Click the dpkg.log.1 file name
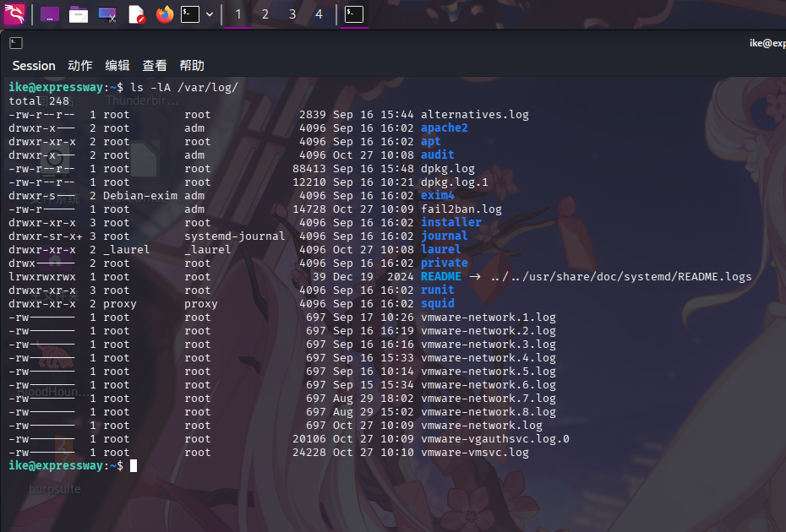The image size is (786, 532). 454,182
